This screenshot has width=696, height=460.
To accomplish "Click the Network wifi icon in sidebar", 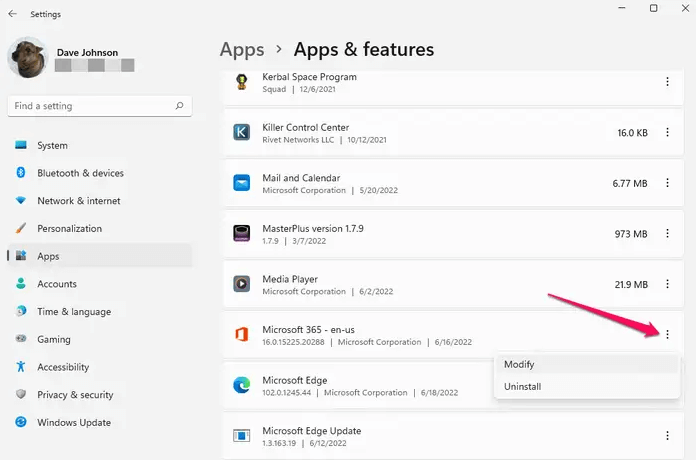I will pyautogui.click(x=20, y=200).
